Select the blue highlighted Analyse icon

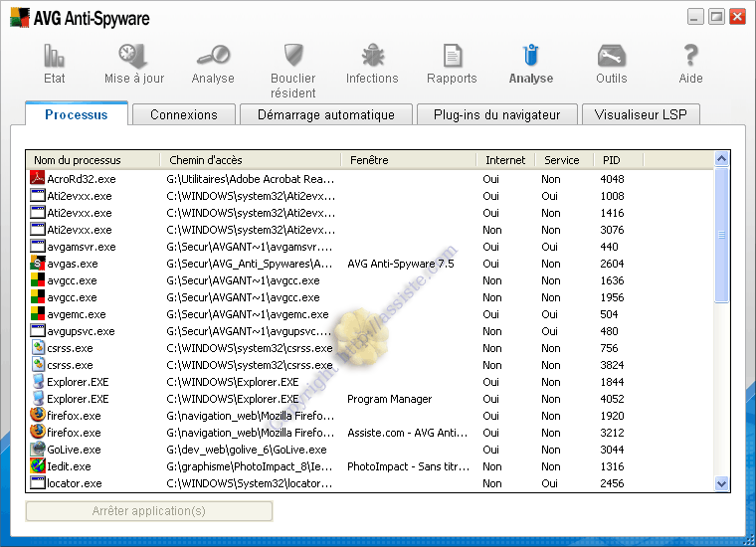pos(531,55)
